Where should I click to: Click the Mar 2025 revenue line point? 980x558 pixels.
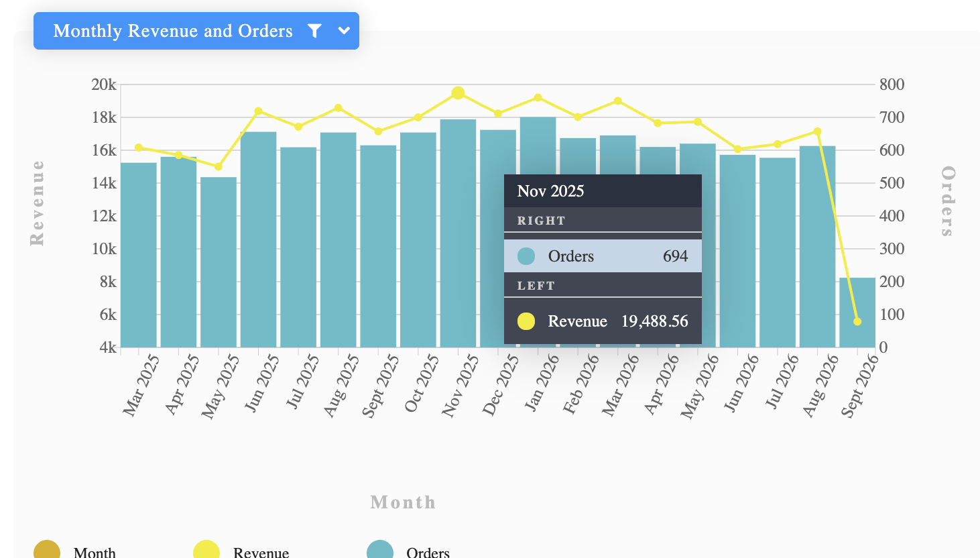point(139,148)
